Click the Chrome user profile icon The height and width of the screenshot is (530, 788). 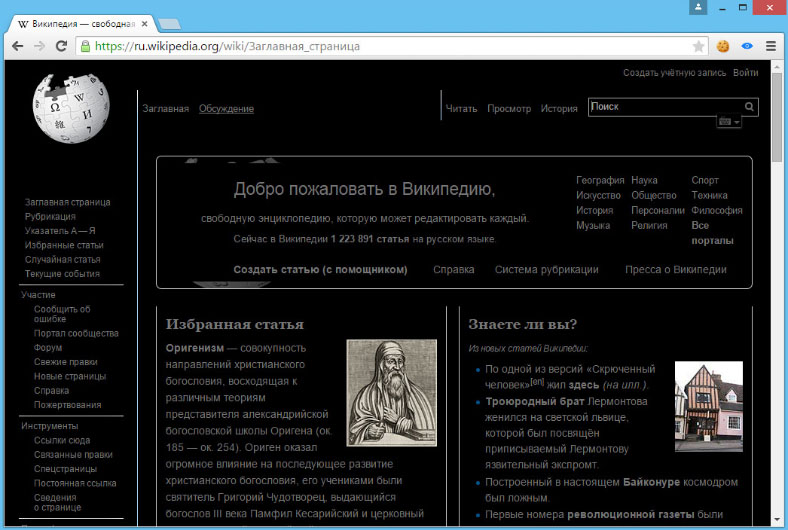(x=698, y=7)
